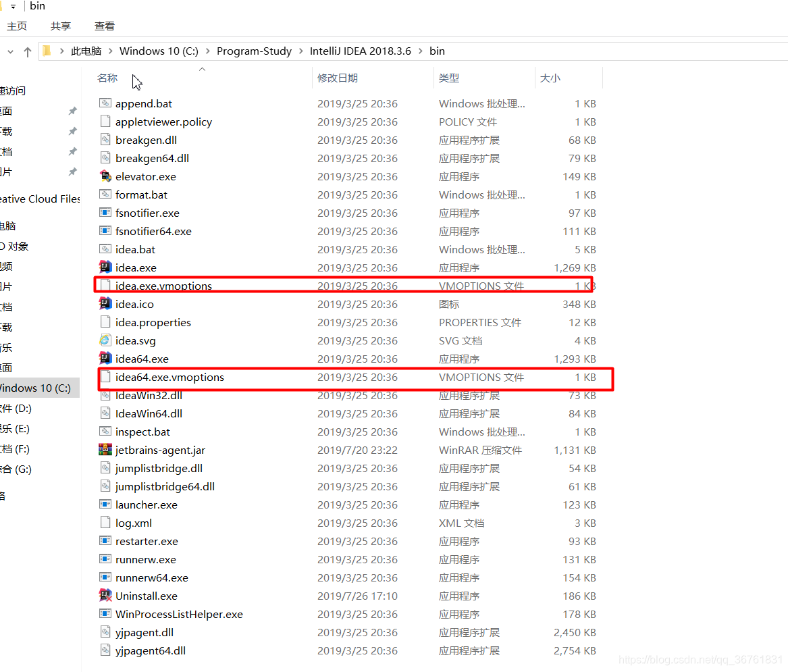Expand chevron after 此电脑 in breadcrumb
The width and height of the screenshot is (788, 672).
[111, 51]
